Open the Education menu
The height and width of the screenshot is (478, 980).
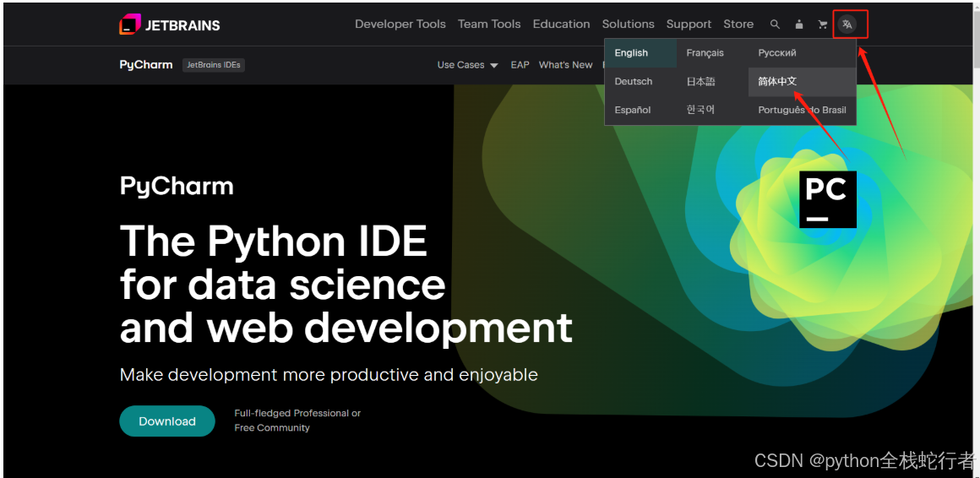click(x=561, y=24)
